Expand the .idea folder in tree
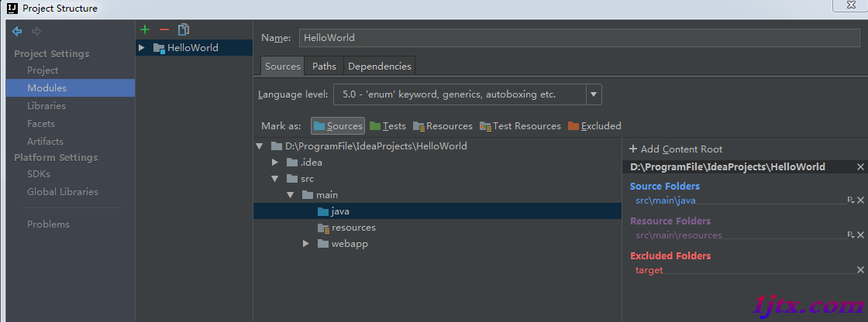Image resolution: width=868 pixels, height=322 pixels. tap(274, 162)
